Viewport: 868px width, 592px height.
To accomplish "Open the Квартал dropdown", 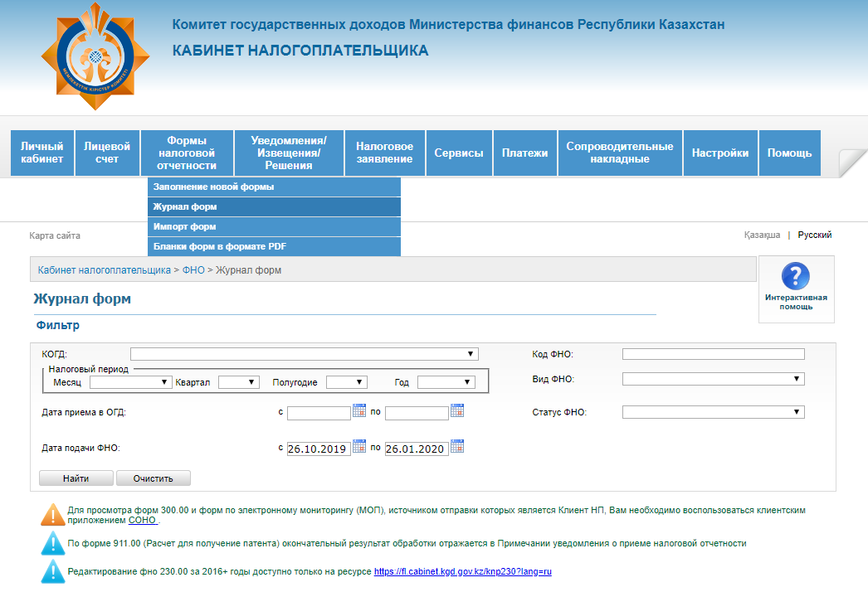I will (x=239, y=382).
